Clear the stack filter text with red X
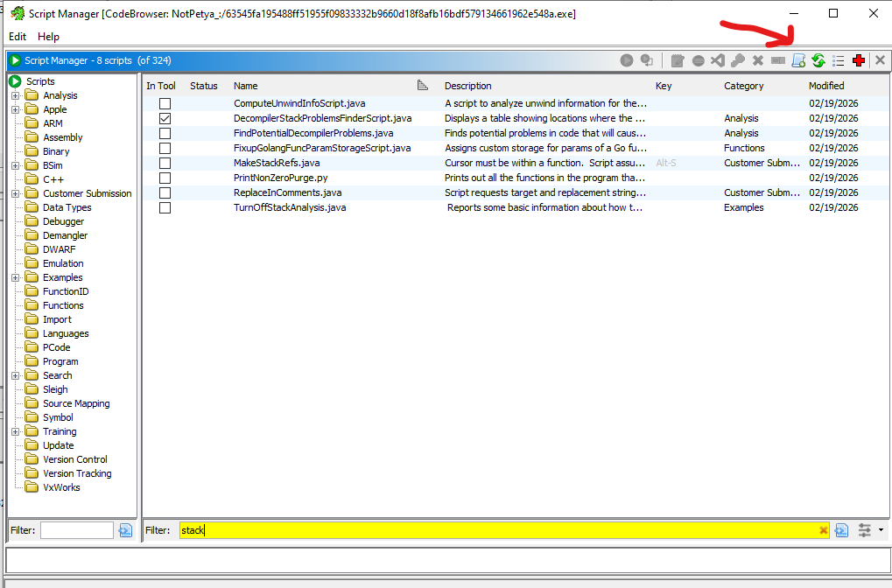Screen dimensions: 892x588 (x=823, y=530)
